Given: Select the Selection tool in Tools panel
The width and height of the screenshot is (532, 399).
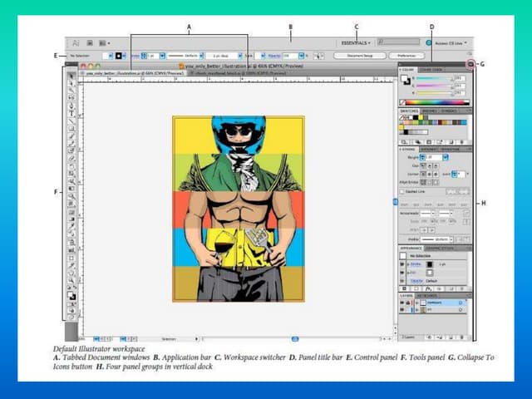Looking at the screenshot, I should point(71,76).
